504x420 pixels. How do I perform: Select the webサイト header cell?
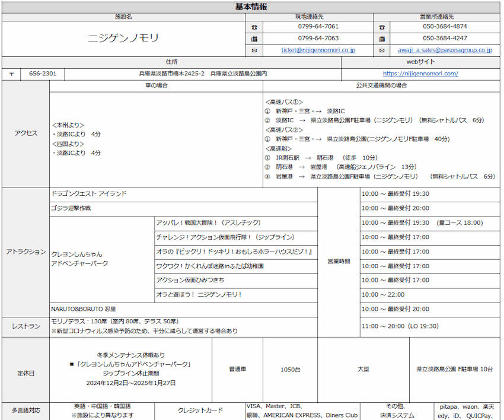[x=420, y=62]
